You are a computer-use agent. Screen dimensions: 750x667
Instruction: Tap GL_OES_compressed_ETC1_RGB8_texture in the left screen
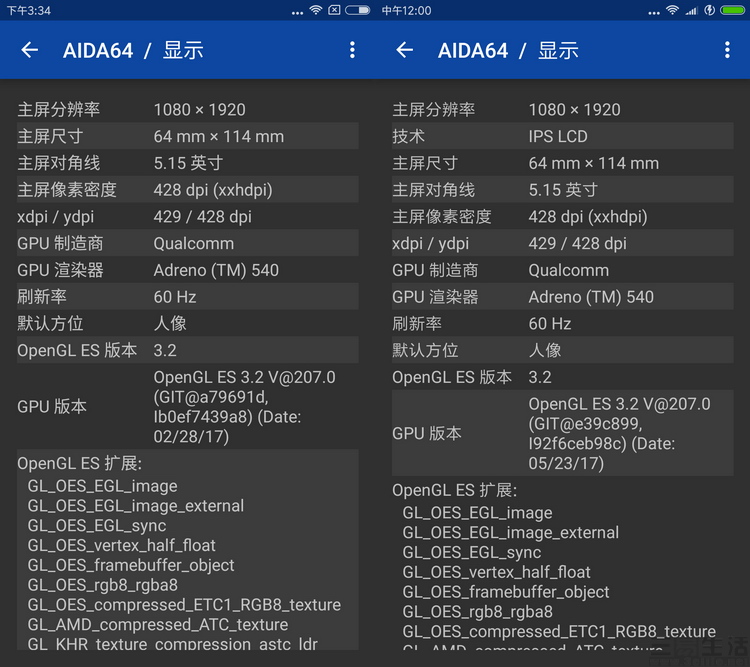click(184, 605)
